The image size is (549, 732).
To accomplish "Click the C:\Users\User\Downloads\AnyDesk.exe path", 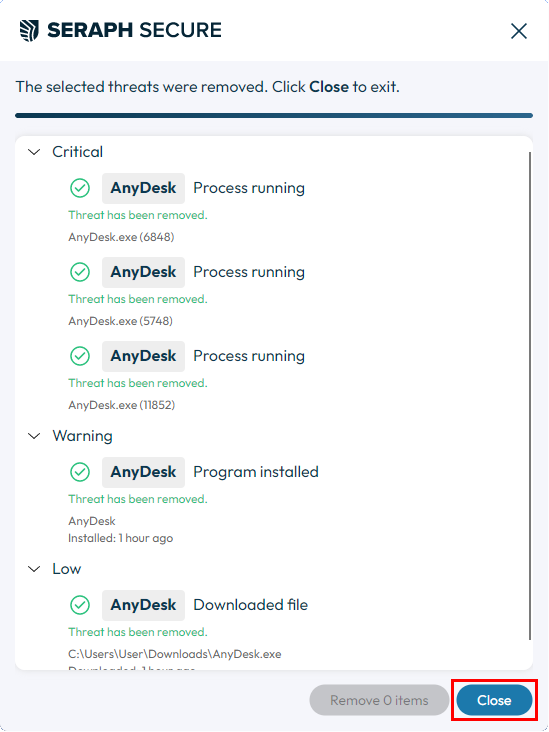I will pos(175,654).
